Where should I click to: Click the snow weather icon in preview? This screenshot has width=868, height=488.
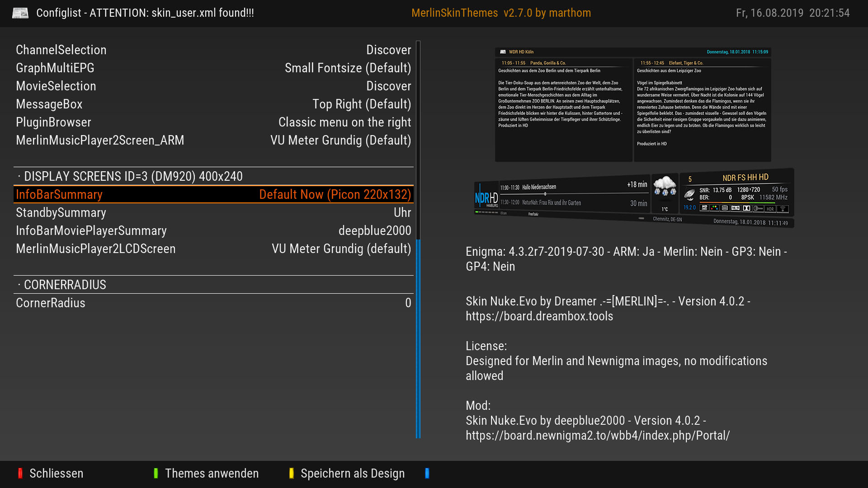(665, 186)
